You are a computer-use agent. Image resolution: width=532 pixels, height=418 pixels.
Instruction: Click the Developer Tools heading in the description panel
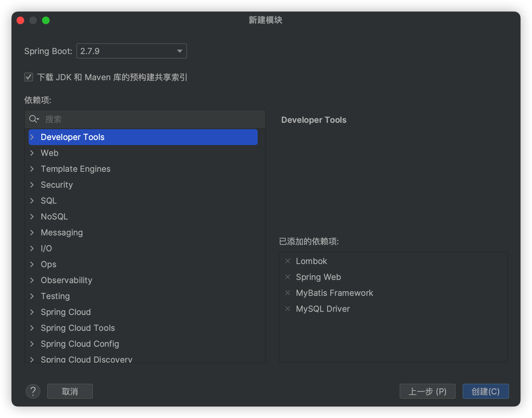pos(314,120)
